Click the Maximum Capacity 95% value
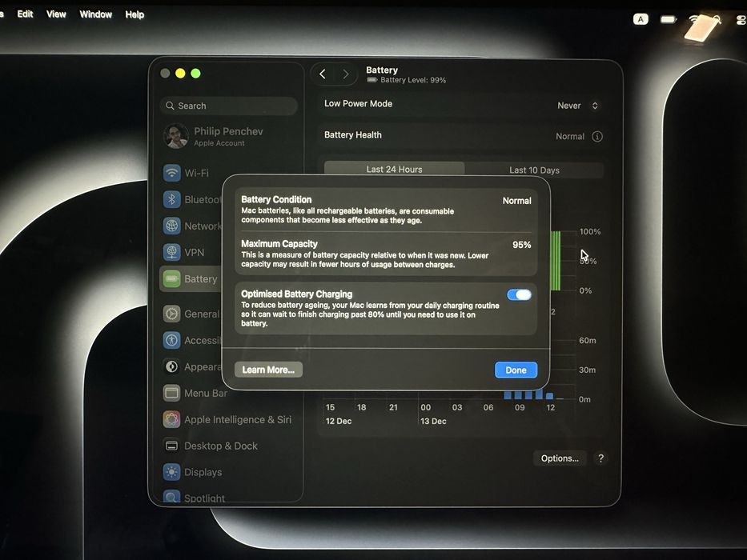747x560 pixels. pos(522,245)
